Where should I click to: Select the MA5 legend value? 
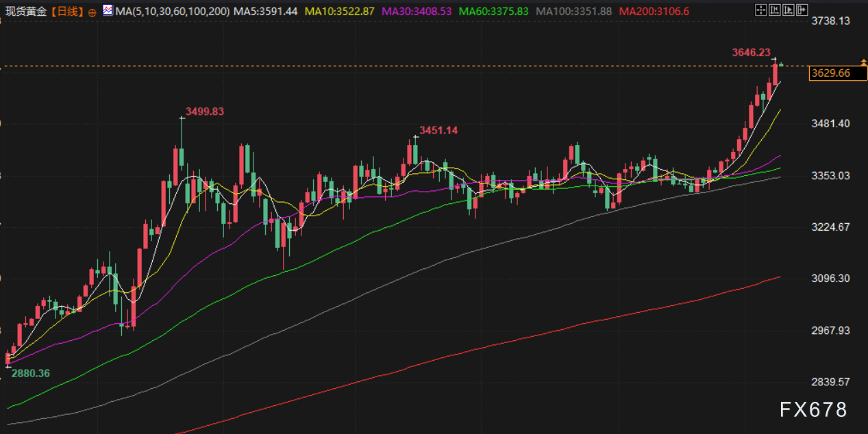(266, 12)
